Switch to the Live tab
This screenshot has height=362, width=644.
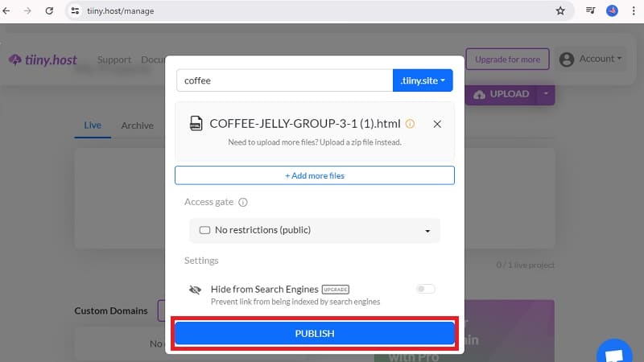click(93, 125)
